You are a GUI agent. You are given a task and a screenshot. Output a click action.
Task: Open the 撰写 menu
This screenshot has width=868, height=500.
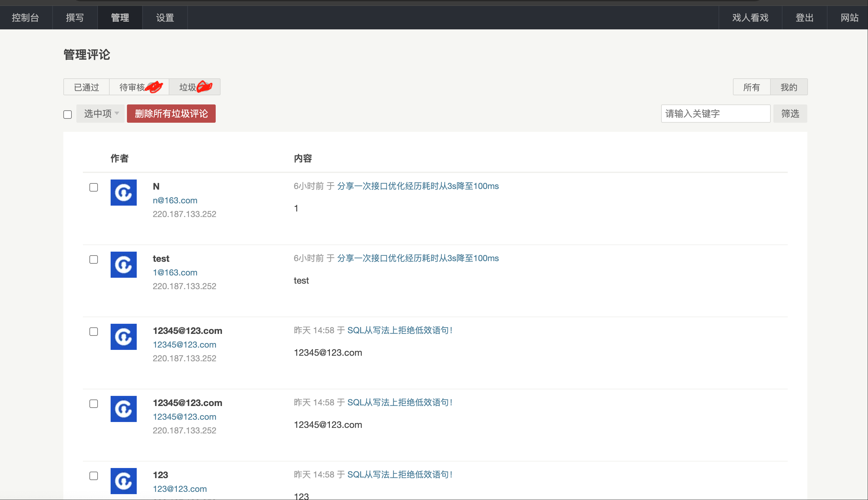pyautogui.click(x=75, y=18)
